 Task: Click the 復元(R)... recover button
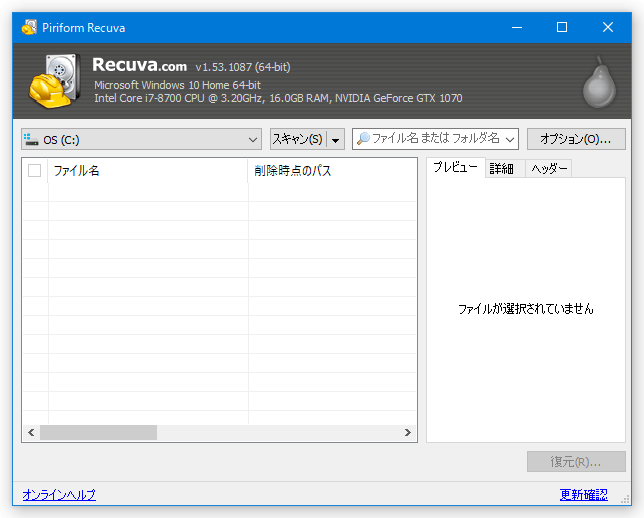[x=576, y=462]
